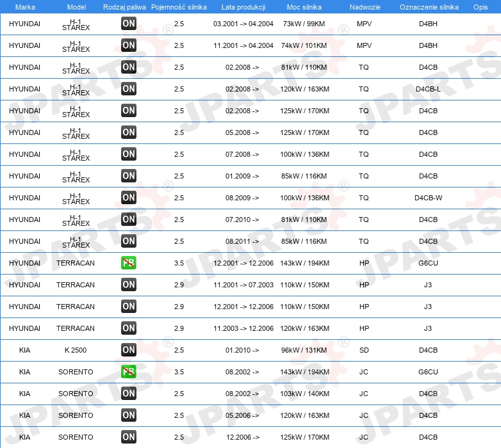Select the D4CB-L engine code cell

428,89
